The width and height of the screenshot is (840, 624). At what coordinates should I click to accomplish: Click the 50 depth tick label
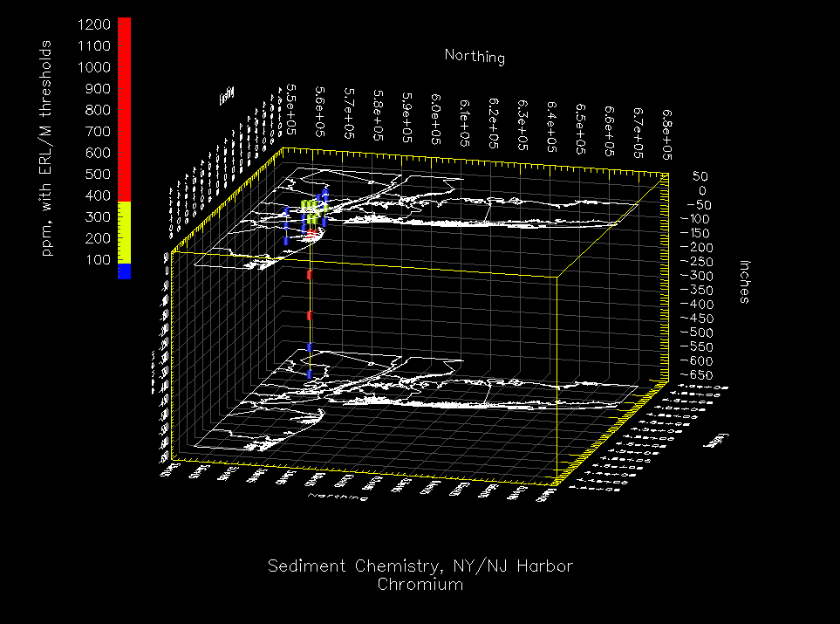(700, 177)
